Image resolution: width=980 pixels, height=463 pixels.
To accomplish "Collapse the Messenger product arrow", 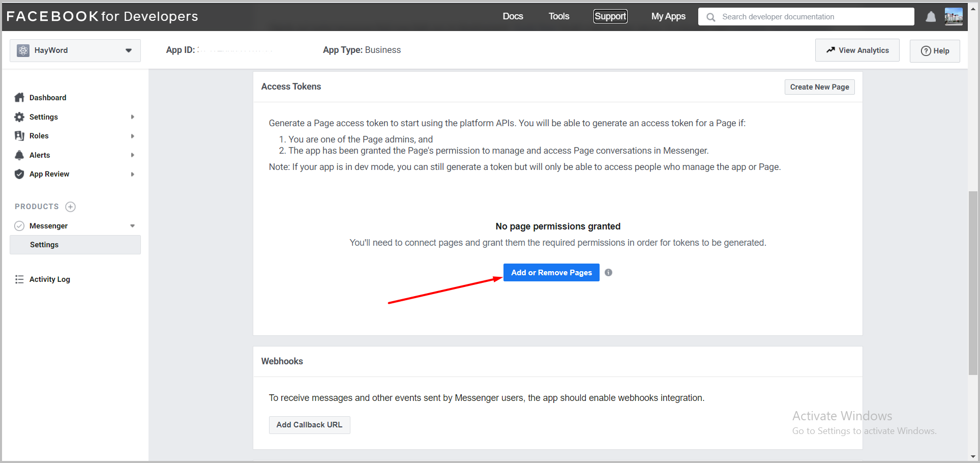I will (133, 226).
